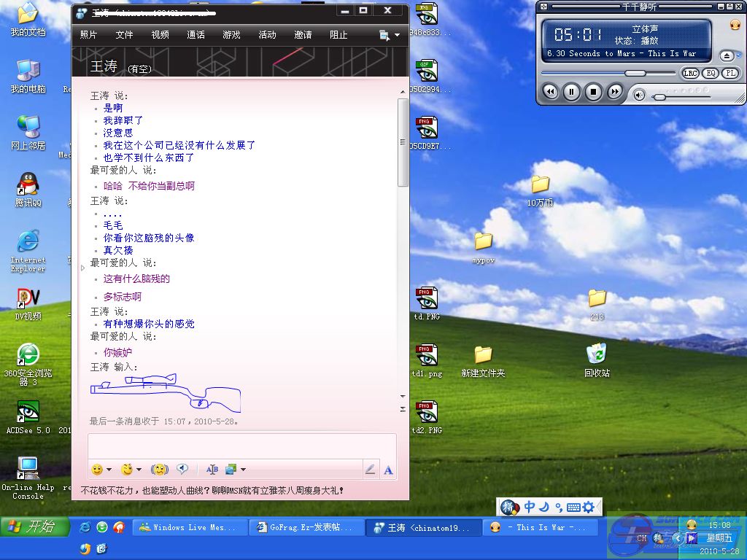Switch to handwriting input with the pen icon
The image size is (747, 560).
coord(370,470)
